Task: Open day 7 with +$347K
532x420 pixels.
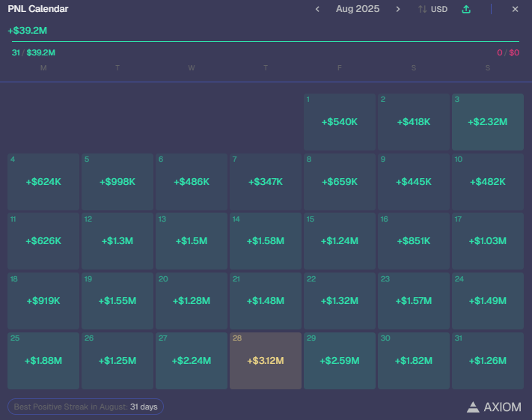Action: pos(266,182)
